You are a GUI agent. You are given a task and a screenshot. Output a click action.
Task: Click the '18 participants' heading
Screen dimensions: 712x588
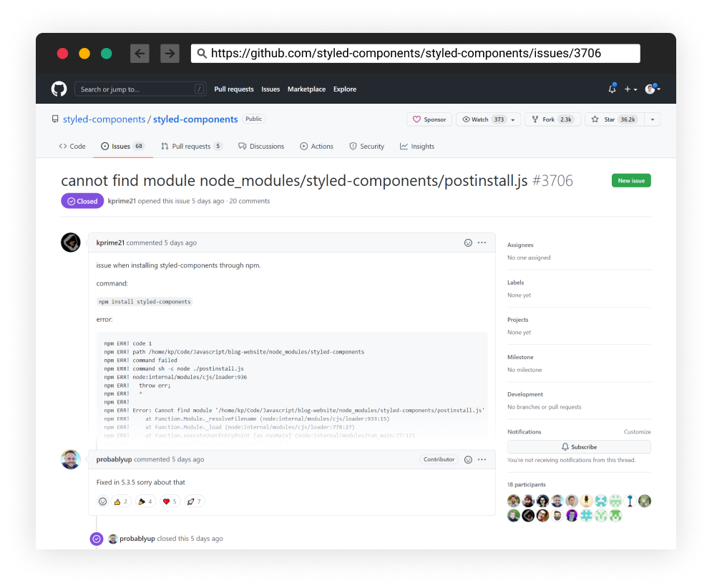click(526, 484)
